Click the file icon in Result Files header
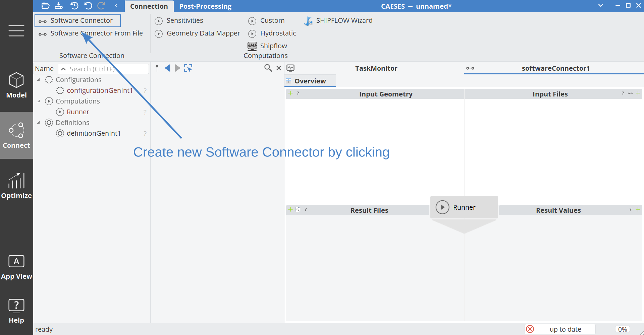Screen dimensions: 644x335 pos(298,210)
